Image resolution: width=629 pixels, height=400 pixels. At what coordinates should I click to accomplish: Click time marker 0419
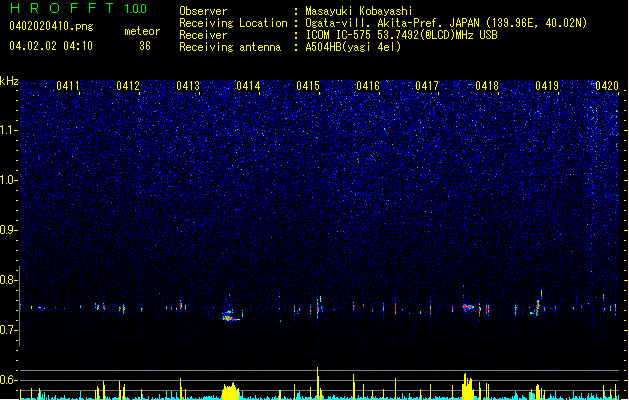547,86
